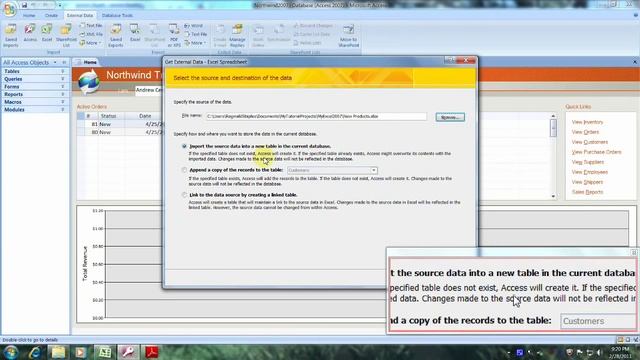Click the File name input field
Image resolution: width=640 pixels, height=360 pixels.
pos(316,116)
